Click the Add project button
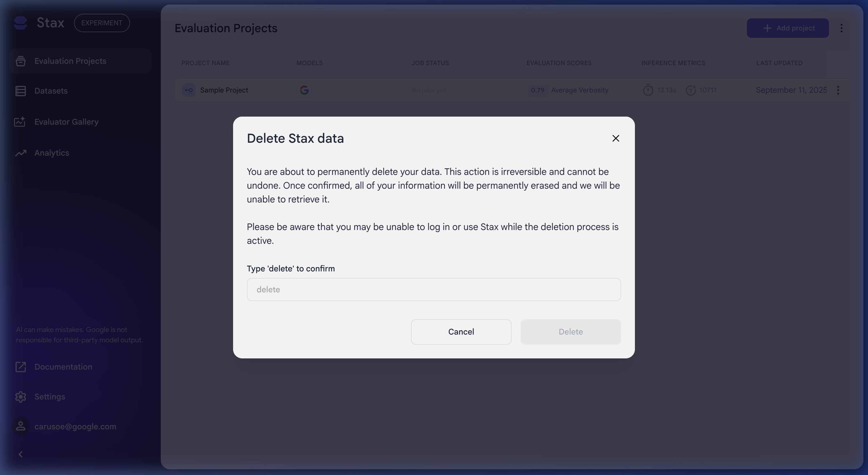The image size is (868, 475). pos(788,28)
